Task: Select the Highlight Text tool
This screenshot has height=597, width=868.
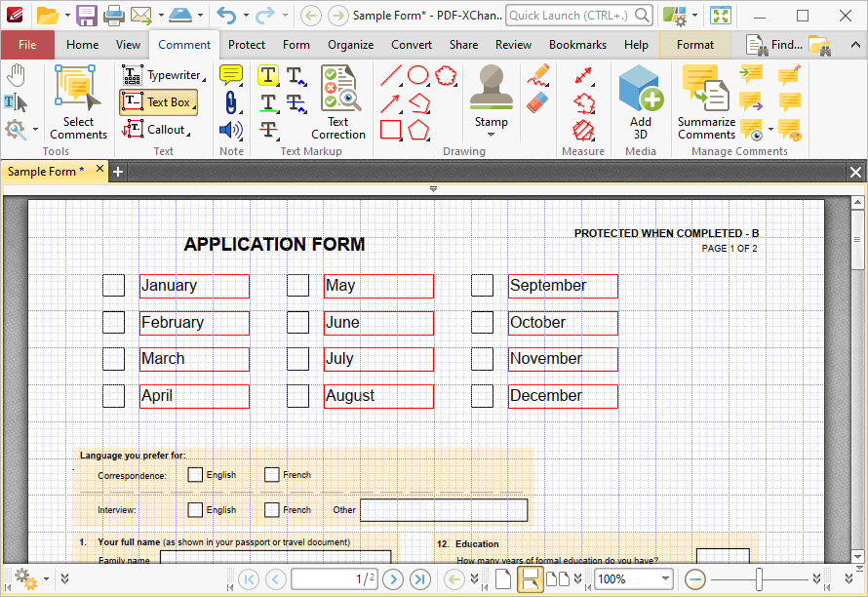Action: coord(268,75)
